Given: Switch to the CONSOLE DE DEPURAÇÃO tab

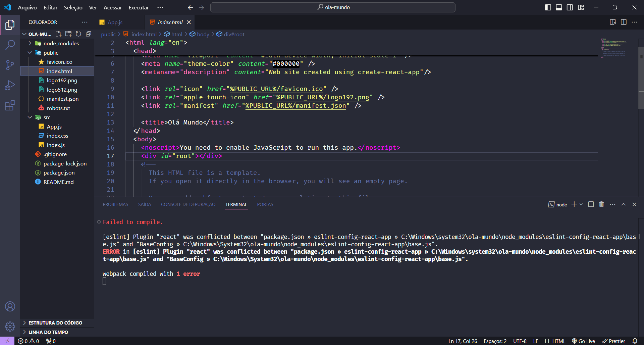Looking at the screenshot, I should click(188, 204).
